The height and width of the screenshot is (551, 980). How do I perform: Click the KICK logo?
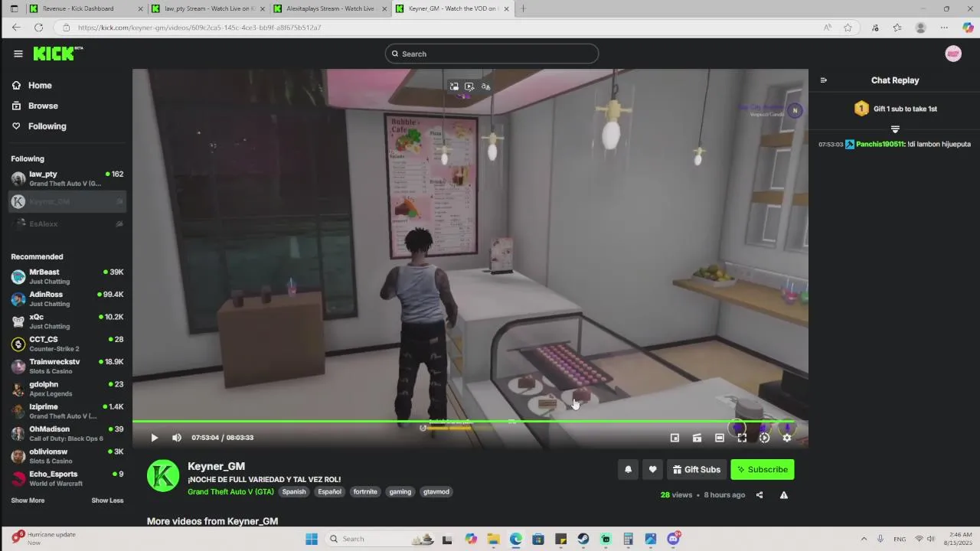coord(57,54)
